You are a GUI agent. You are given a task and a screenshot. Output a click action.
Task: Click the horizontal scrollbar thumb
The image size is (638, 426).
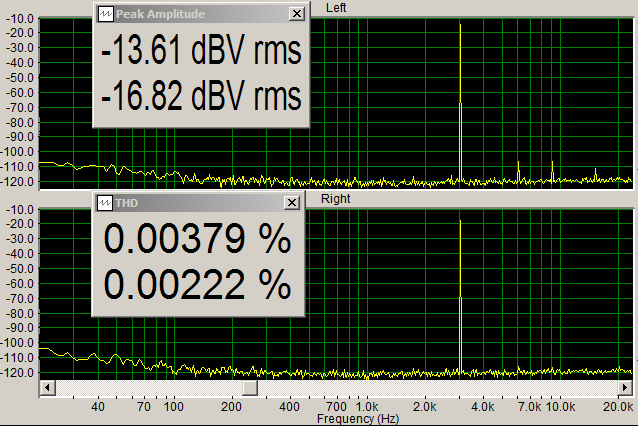(x=250, y=387)
